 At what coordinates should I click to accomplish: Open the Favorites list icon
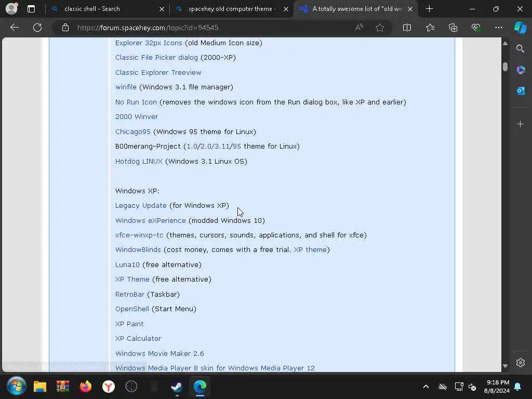(430, 28)
